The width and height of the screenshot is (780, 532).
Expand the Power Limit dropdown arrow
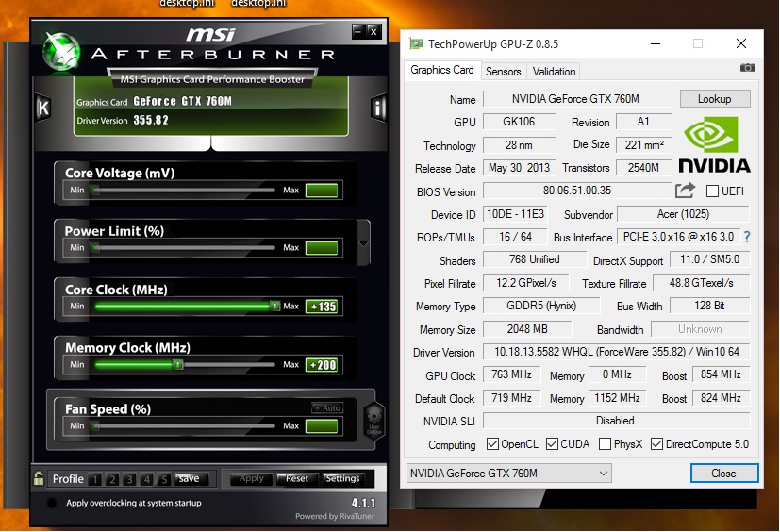[364, 243]
